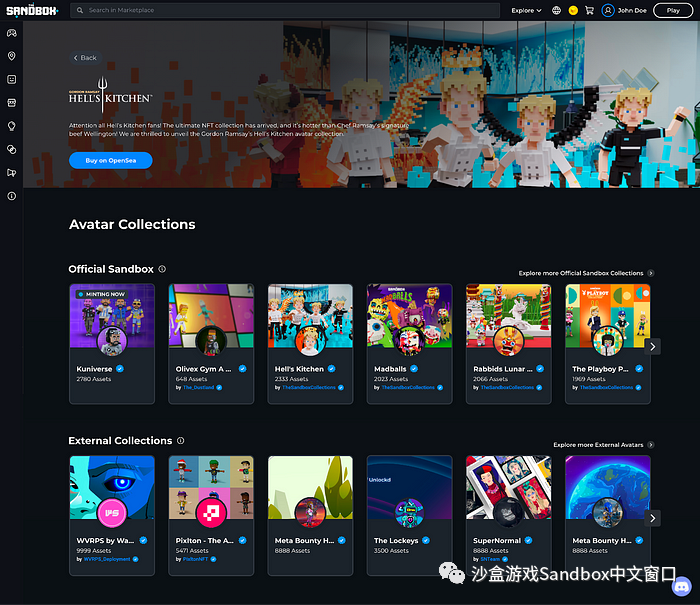Click '2780 Assets' under Kuniverse
700x605 pixels.
94,379
